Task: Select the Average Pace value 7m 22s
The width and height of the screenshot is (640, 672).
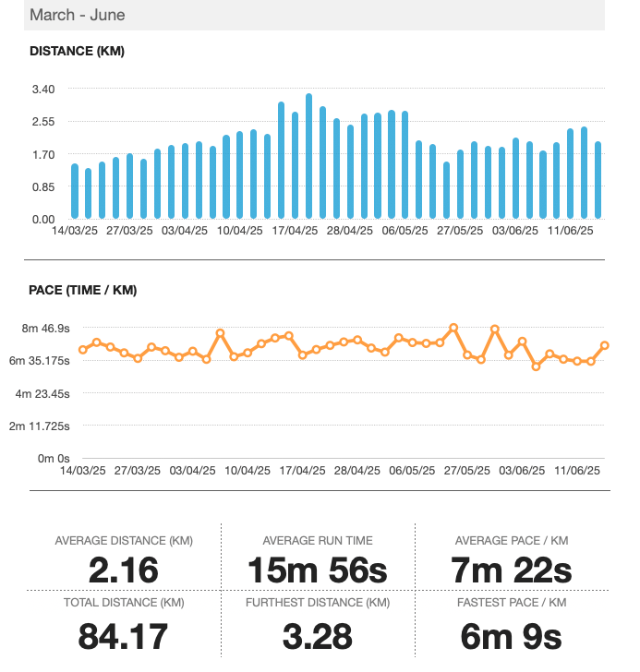Action: coord(513,570)
